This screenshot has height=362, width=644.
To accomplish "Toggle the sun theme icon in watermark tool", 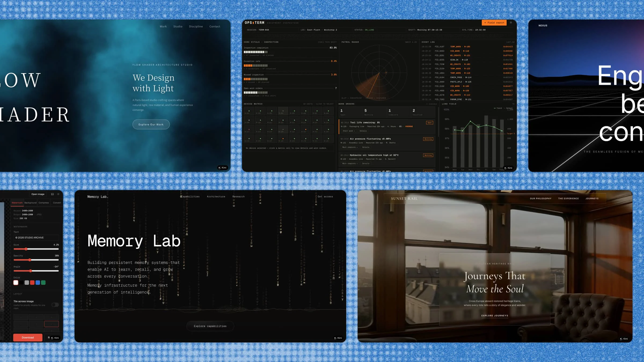I will point(58,194).
